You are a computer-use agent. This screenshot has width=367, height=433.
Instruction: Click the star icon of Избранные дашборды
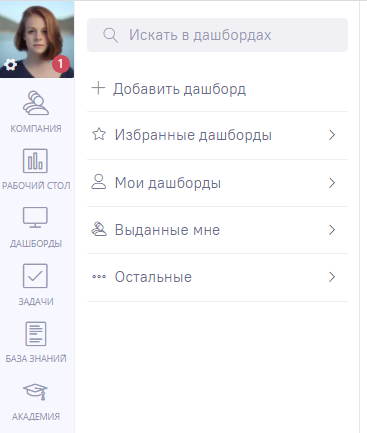click(99, 135)
